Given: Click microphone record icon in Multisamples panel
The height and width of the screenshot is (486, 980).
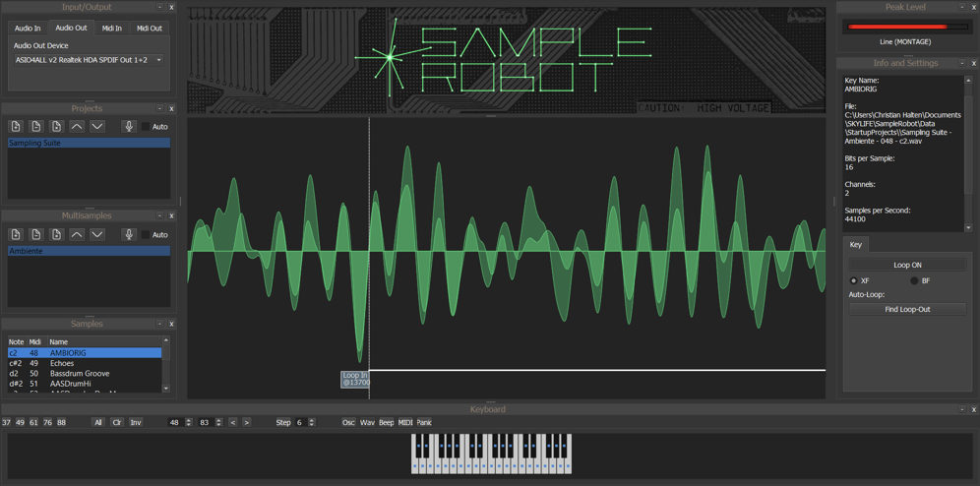Looking at the screenshot, I should pyautogui.click(x=129, y=234).
